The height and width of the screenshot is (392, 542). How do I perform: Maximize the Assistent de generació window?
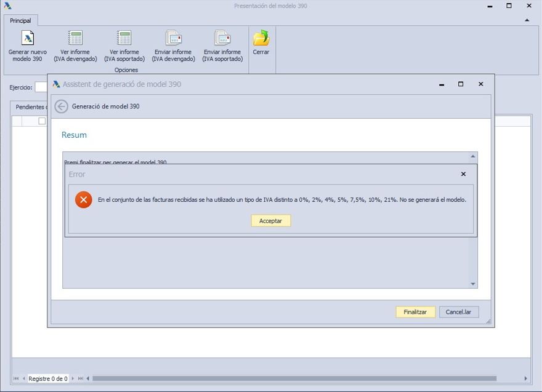461,84
